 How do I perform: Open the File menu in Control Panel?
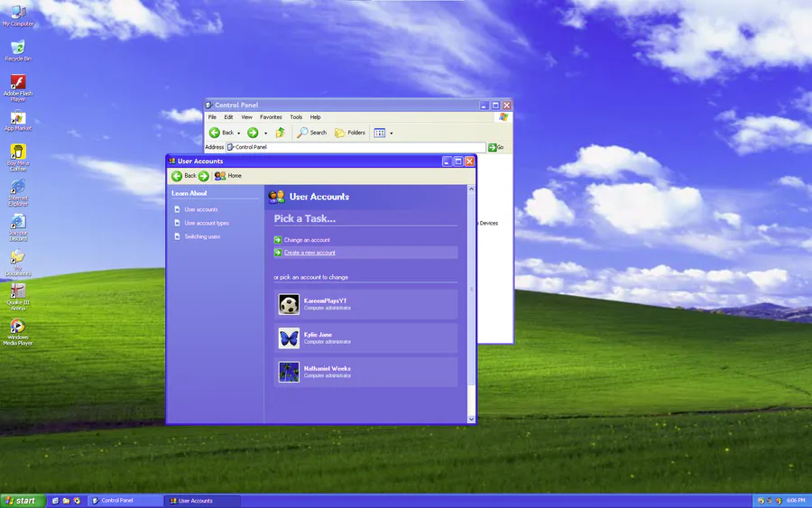pos(212,117)
